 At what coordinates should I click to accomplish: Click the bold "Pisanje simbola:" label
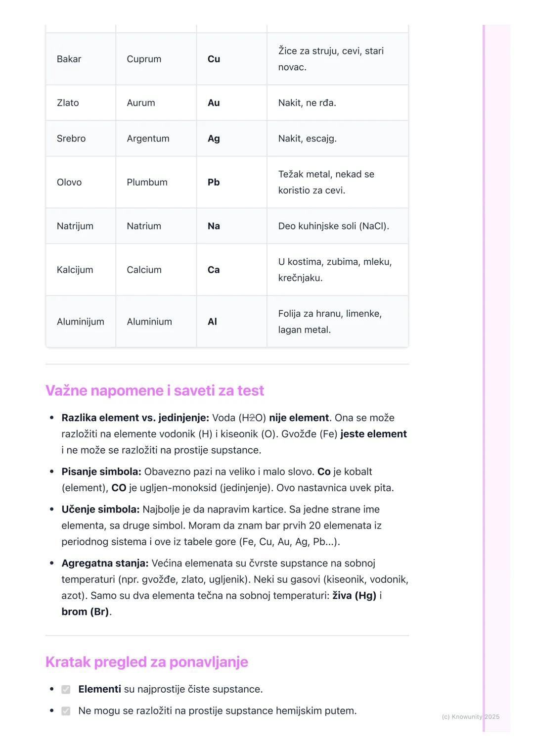[x=101, y=472]
